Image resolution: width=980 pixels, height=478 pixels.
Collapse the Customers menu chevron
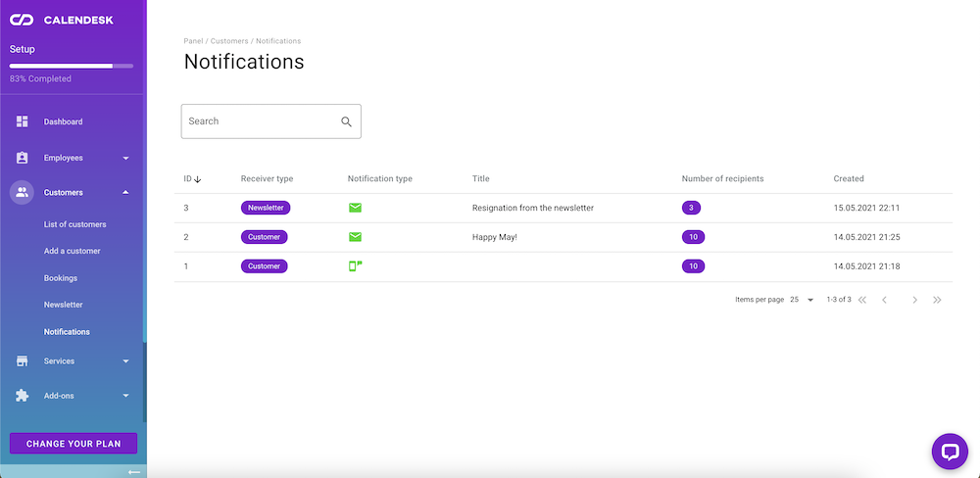click(125, 192)
